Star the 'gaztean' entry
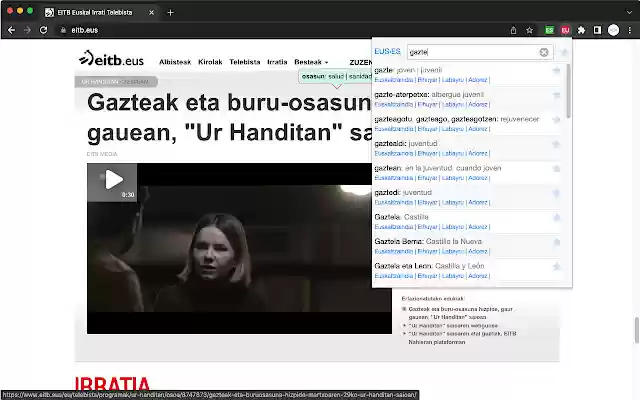 tap(556, 169)
